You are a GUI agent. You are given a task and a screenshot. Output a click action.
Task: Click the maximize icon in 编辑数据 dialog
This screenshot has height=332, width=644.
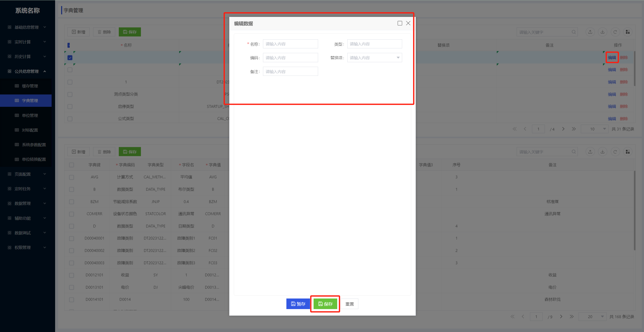pos(400,23)
